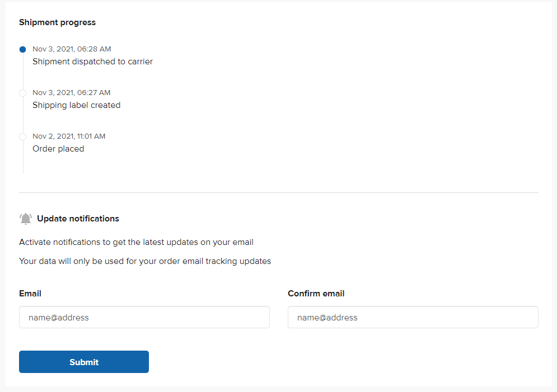Click the Nov 3, 06:28 AM timestamp
Image resolution: width=557 pixels, height=392 pixels.
(72, 49)
